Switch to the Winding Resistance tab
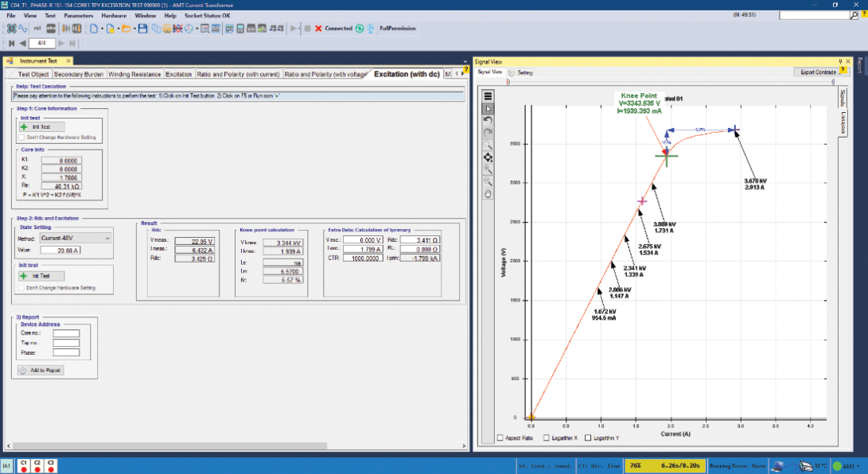 [134, 74]
